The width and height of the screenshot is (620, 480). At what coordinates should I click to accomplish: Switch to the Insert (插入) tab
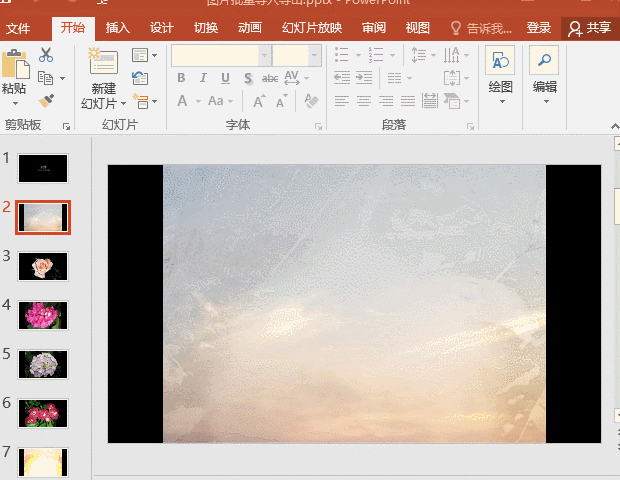[118, 28]
